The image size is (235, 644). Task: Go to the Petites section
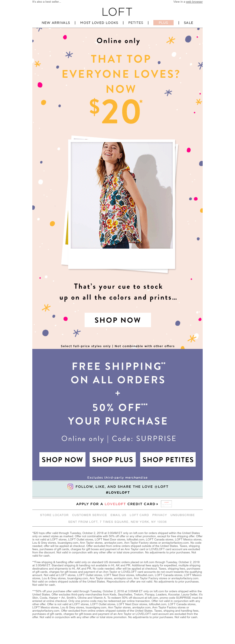click(136, 23)
